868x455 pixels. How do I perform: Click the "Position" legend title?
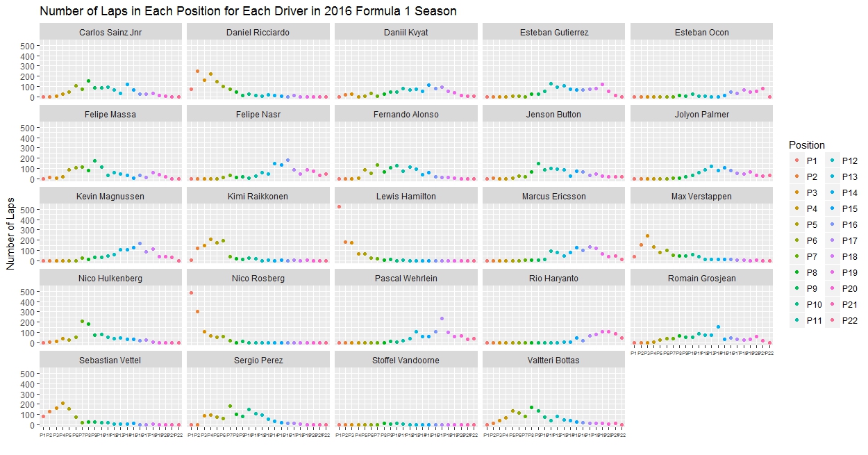807,145
